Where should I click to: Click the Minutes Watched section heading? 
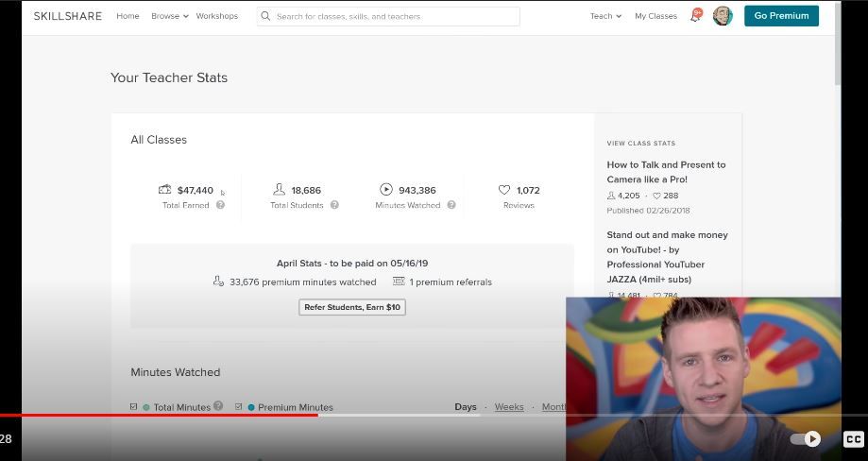click(176, 372)
